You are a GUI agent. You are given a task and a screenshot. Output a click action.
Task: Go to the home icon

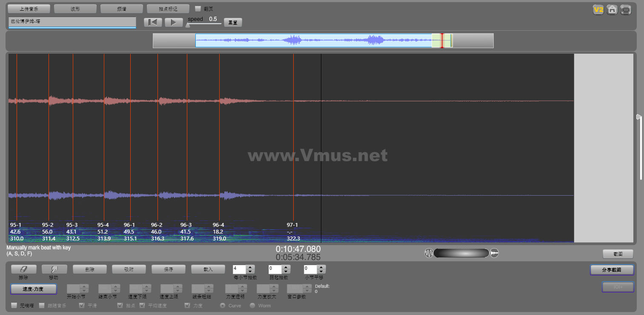pos(612,10)
